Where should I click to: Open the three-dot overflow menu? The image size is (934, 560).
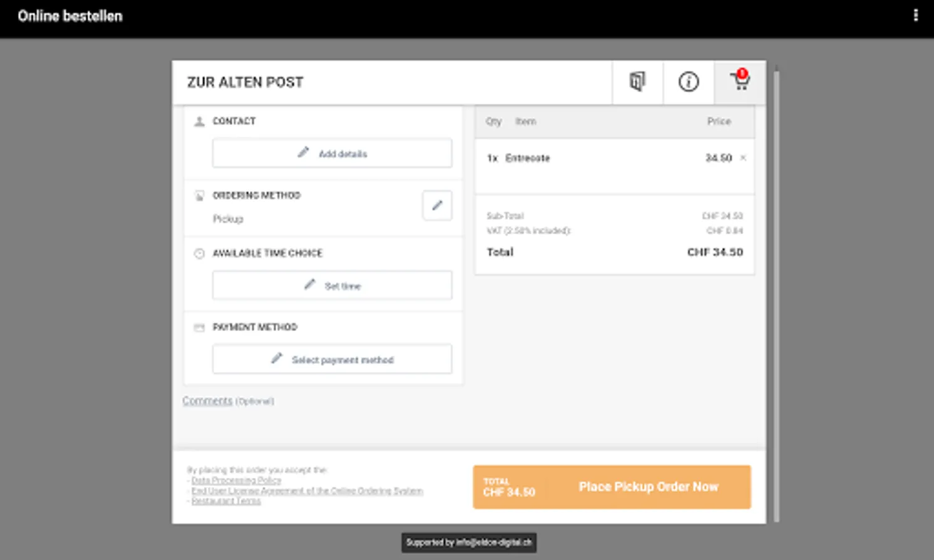915,16
